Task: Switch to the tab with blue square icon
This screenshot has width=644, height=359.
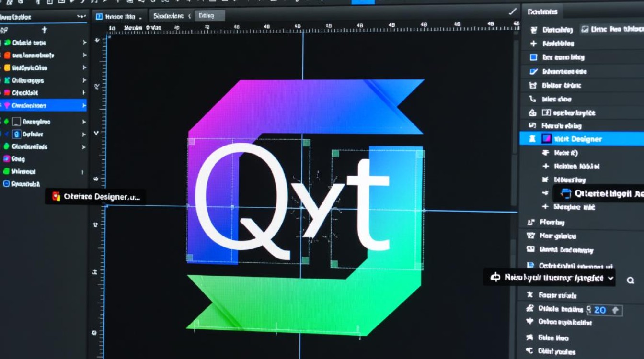Action: point(119,16)
